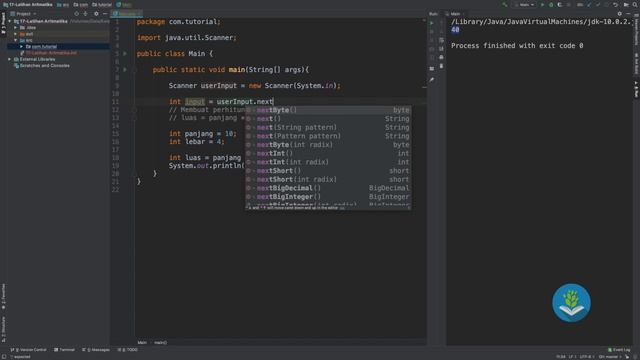Click main() in editor breadcrumb bar
The width and height of the screenshot is (640, 360).
[x=160, y=342]
